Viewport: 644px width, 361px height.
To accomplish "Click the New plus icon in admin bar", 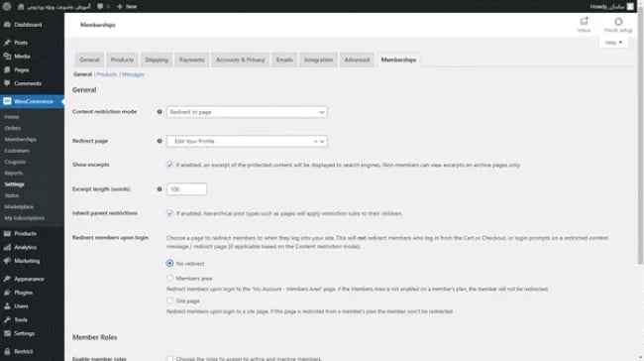I will pyautogui.click(x=120, y=7).
